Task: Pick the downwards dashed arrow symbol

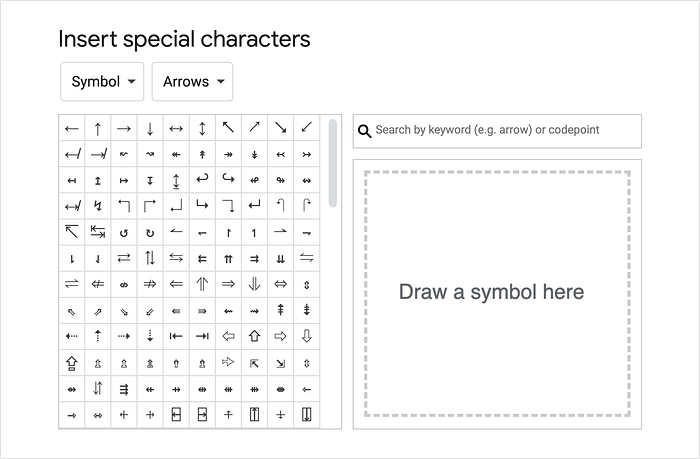Action: point(150,337)
